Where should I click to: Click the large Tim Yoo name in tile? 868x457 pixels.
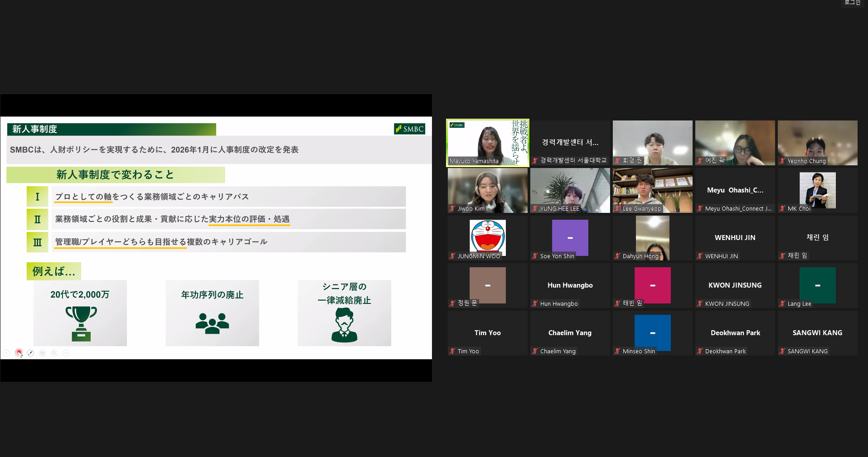click(488, 333)
